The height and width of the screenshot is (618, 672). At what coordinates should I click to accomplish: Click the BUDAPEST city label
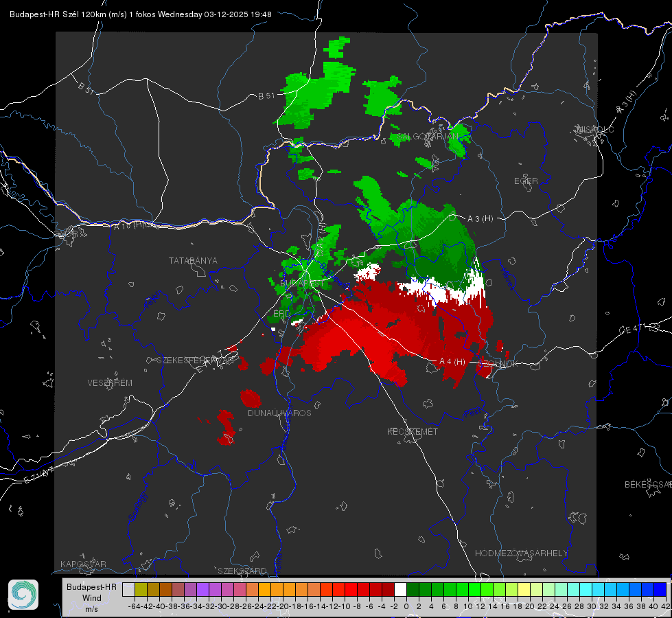[302, 284]
